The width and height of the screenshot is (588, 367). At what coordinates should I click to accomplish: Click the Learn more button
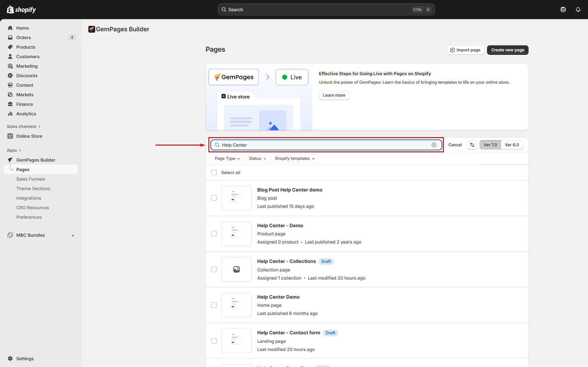click(x=334, y=95)
